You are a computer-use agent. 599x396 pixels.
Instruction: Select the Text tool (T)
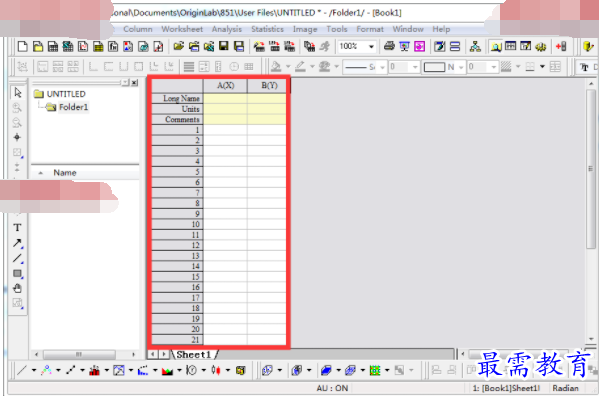click(17, 228)
